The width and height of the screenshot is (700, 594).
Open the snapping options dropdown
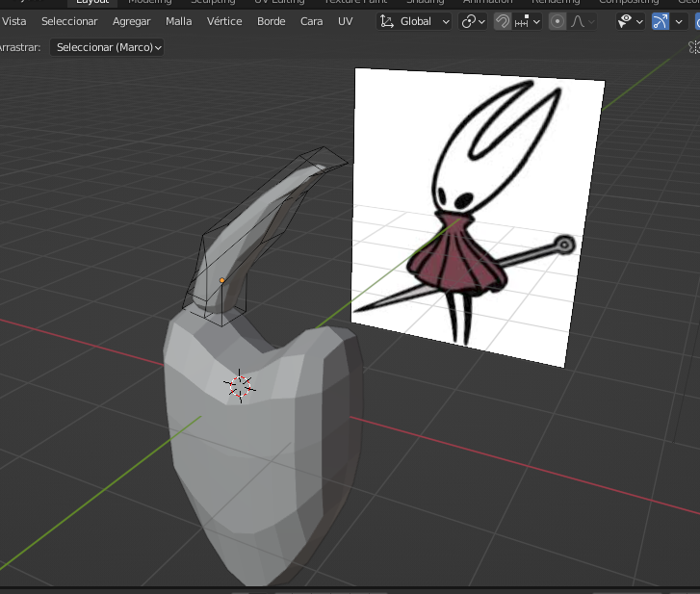click(529, 21)
